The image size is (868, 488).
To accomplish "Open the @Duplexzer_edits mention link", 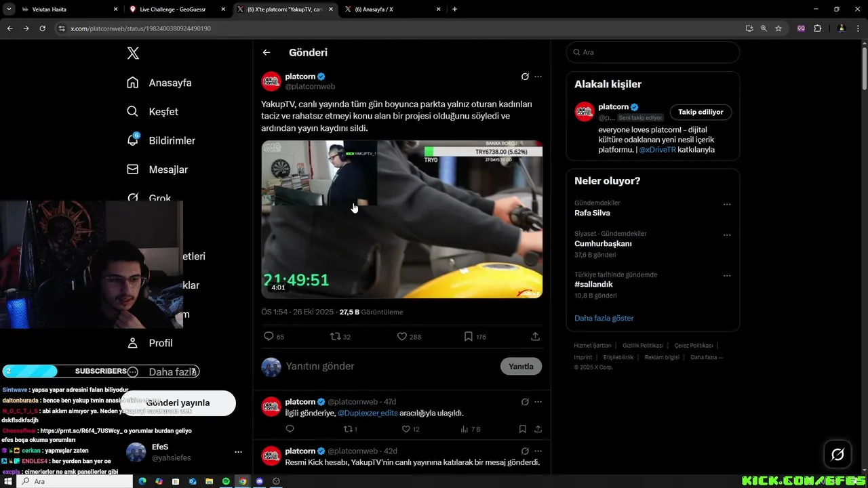I will (368, 413).
